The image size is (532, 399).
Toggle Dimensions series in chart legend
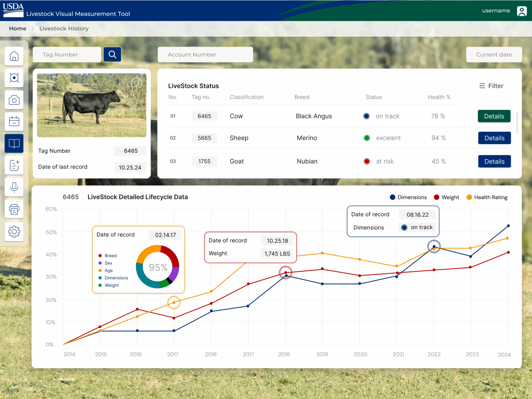tap(408, 197)
